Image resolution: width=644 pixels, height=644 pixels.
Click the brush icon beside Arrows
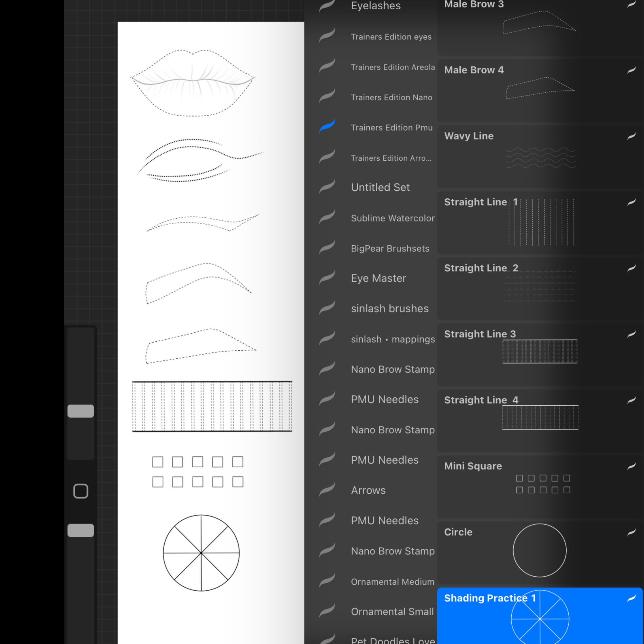[327, 489]
